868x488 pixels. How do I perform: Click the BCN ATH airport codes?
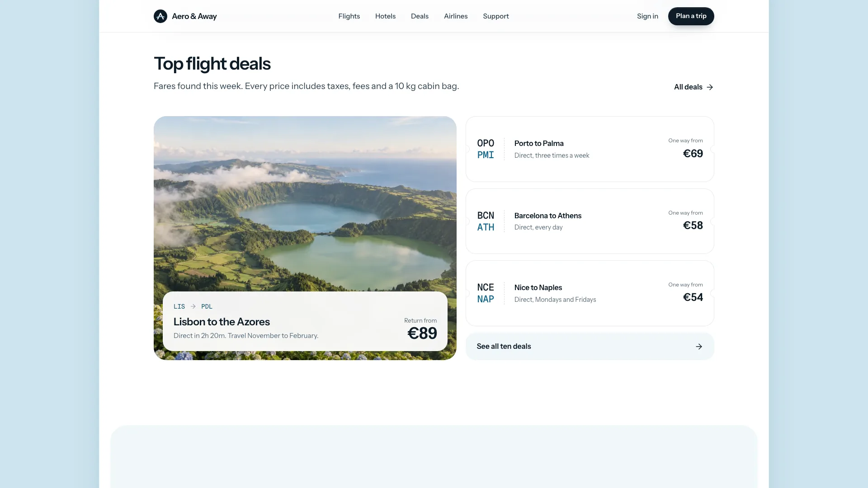tap(486, 221)
